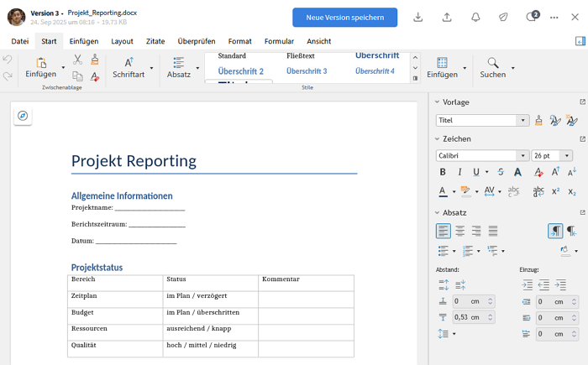588x365 pixels.
Task: Click the superscript x² icon
Action: (x=556, y=191)
